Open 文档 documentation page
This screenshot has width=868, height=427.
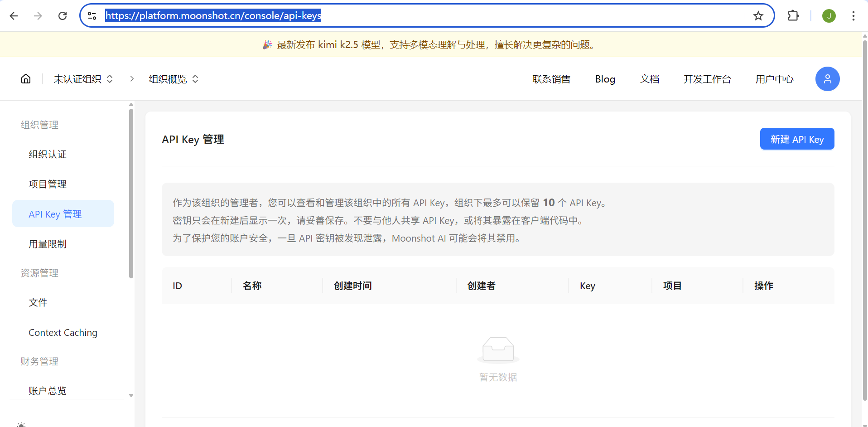click(x=650, y=79)
